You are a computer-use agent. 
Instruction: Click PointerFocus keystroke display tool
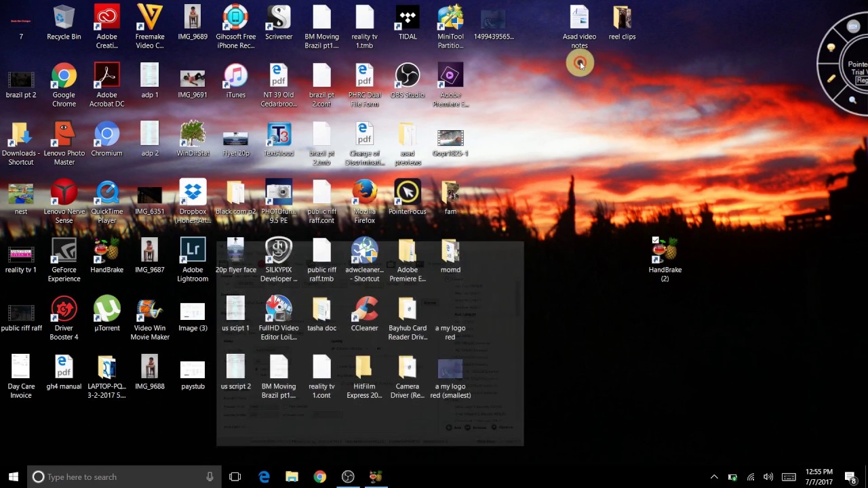[x=853, y=27]
